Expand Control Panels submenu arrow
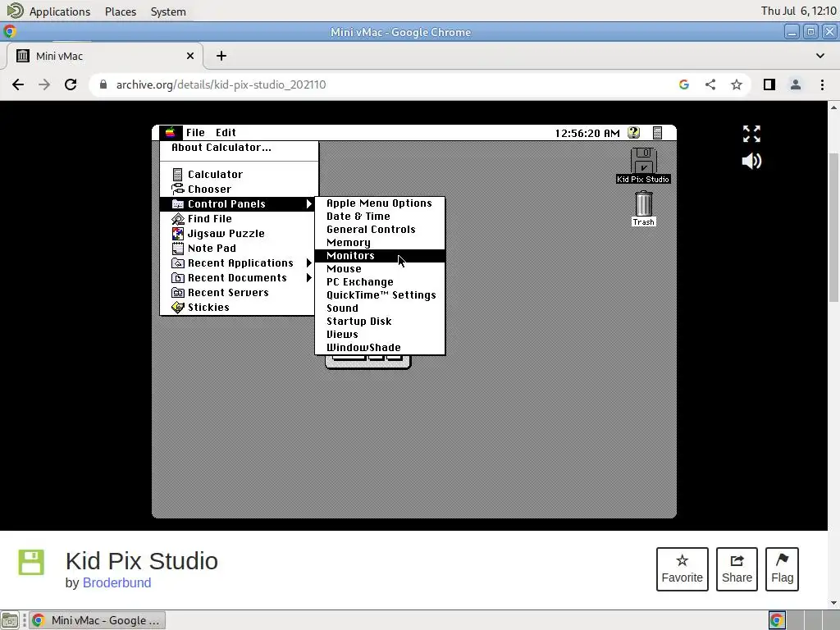The height and width of the screenshot is (630, 840). [308, 204]
